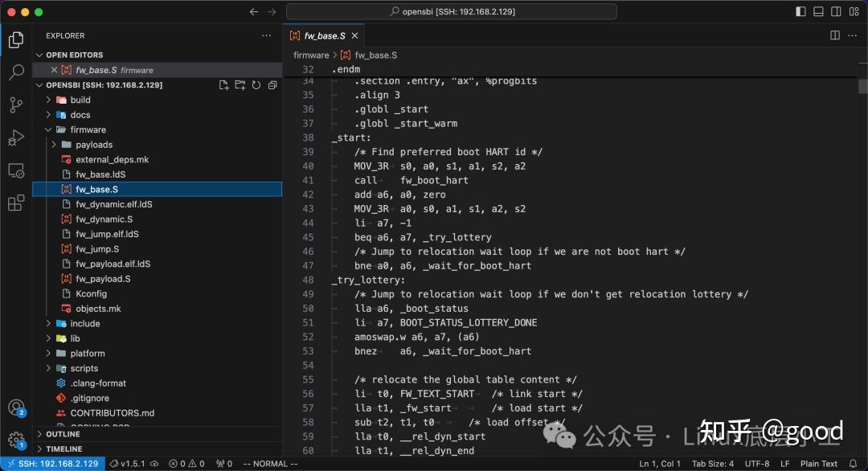Open the Run and Debug view
This screenshot has height=471, width=868.
(x=16, y=137)
